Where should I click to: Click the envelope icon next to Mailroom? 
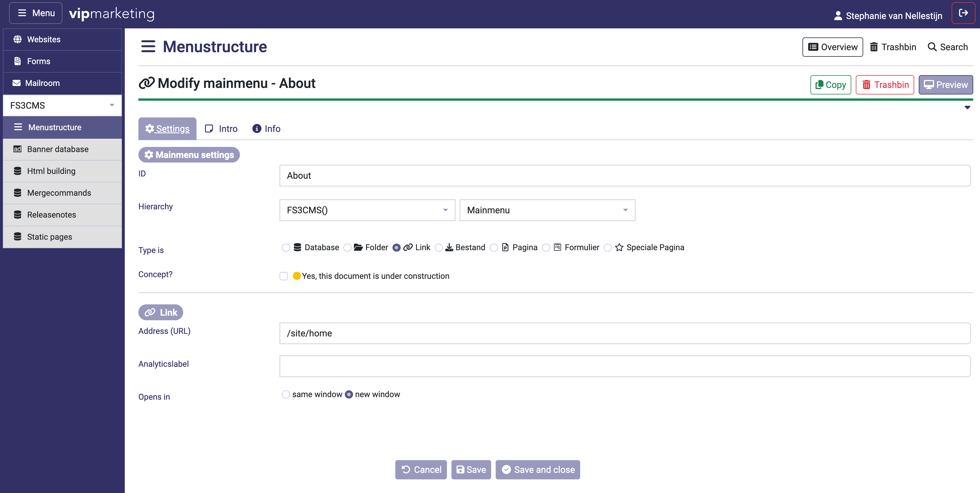[16, 83]
